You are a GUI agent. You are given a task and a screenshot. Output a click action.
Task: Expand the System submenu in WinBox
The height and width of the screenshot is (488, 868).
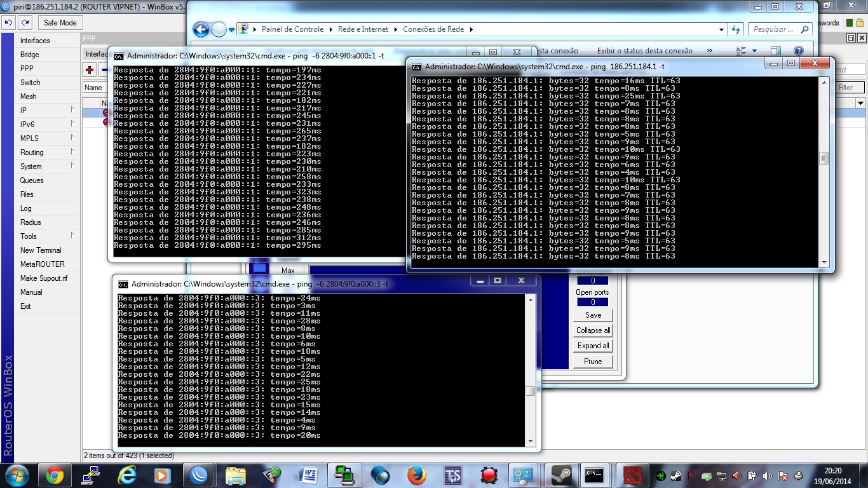click(48, 166)
